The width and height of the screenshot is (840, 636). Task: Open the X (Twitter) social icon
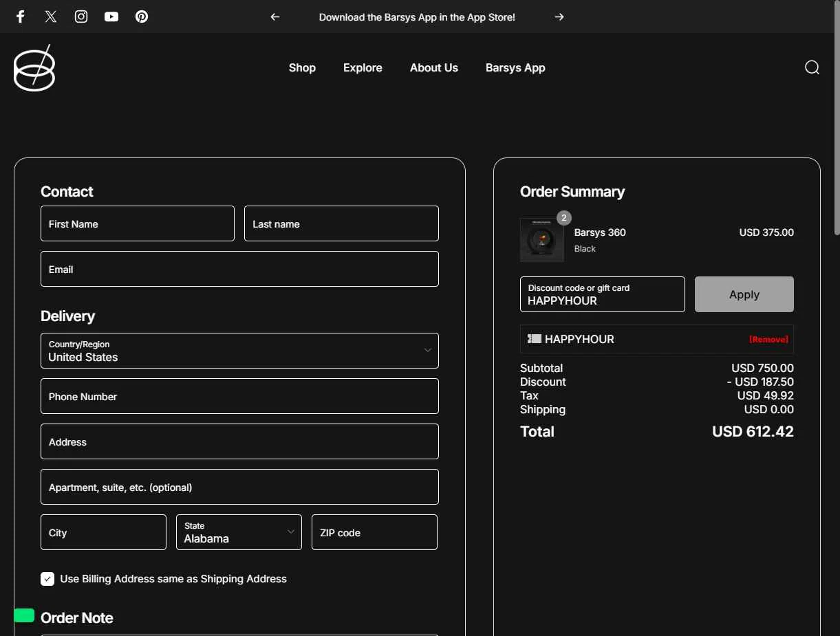[x=51, y=17]
